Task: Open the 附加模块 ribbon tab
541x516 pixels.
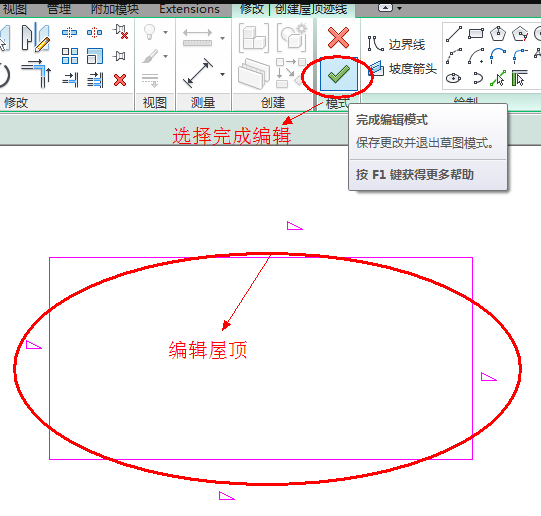Action: tap(115, 9)
